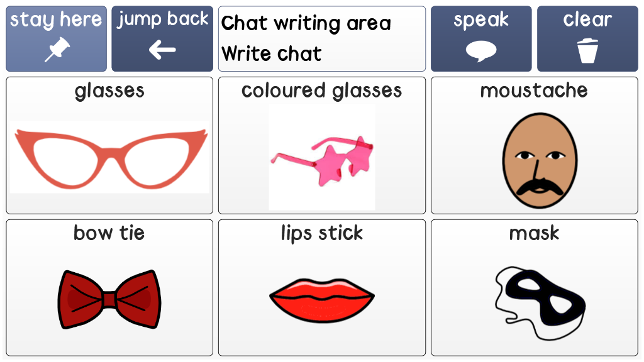The height and width of the screenshot is (362, 644).
Task: Click the Chat writing area text field
Action: click(322, 39)
